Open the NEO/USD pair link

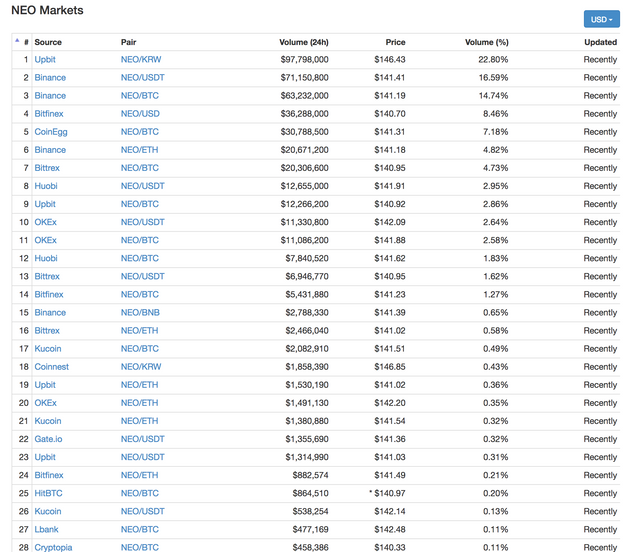pos(140,114)
